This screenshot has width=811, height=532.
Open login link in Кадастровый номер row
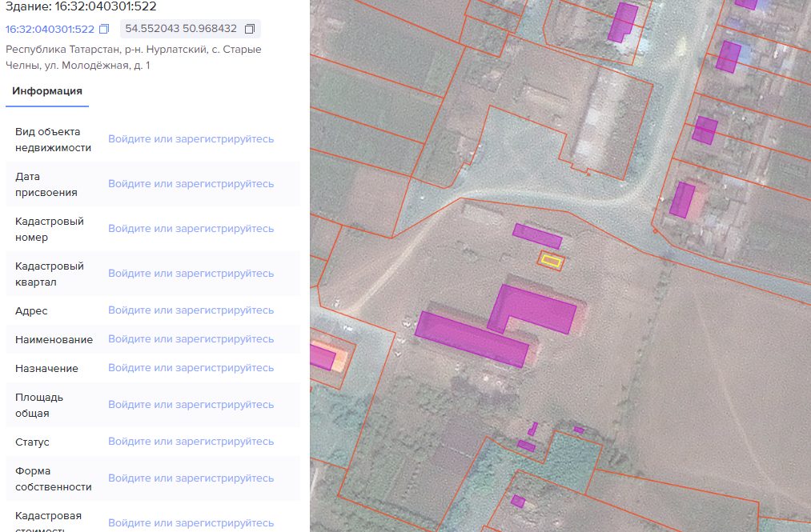click(x=191, y=229)
